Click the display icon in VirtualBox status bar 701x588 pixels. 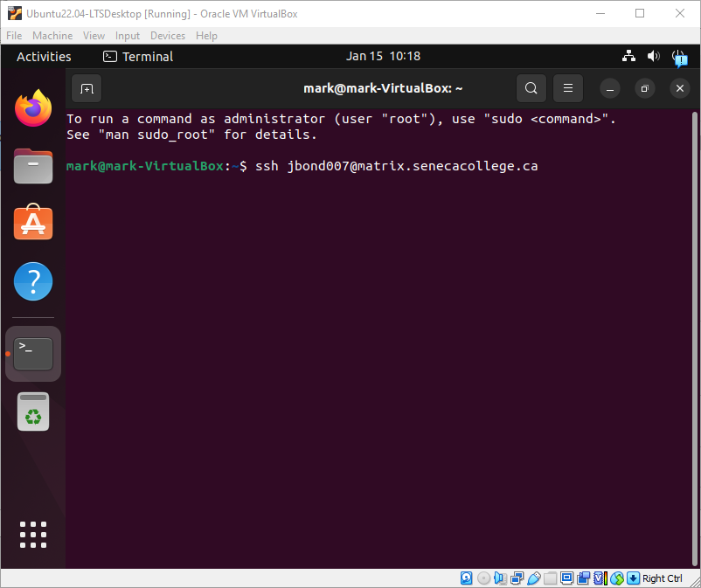(566, 578)
